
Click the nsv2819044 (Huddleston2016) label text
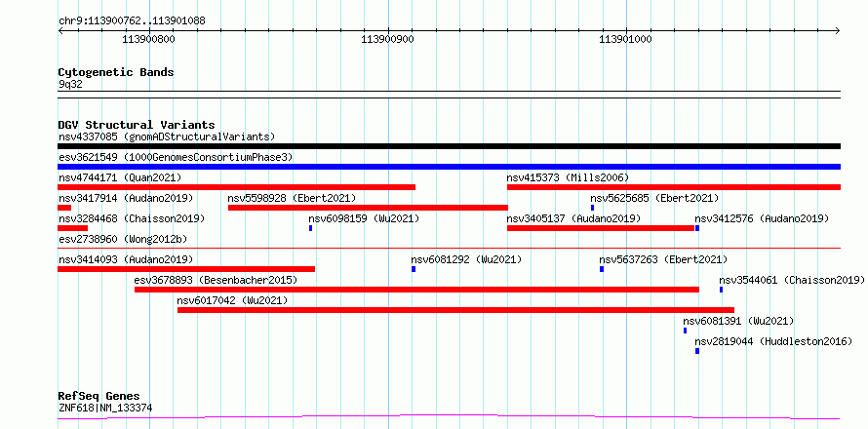pyautogui.click(x=773, y=341)
